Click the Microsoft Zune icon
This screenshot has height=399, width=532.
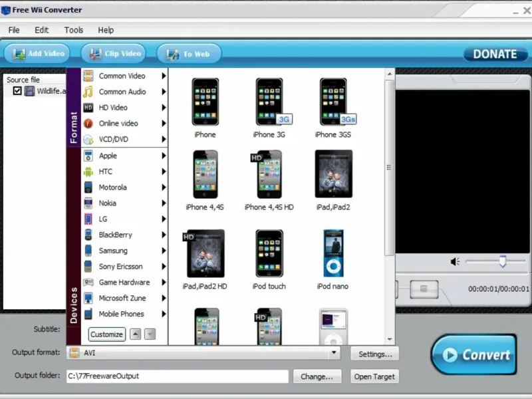(x=88, y=298)
